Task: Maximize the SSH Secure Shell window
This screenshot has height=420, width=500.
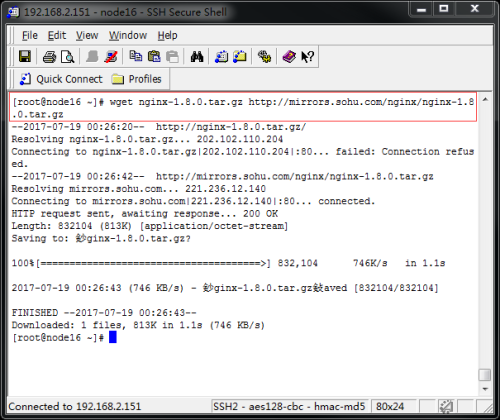Action: [444, 9]
